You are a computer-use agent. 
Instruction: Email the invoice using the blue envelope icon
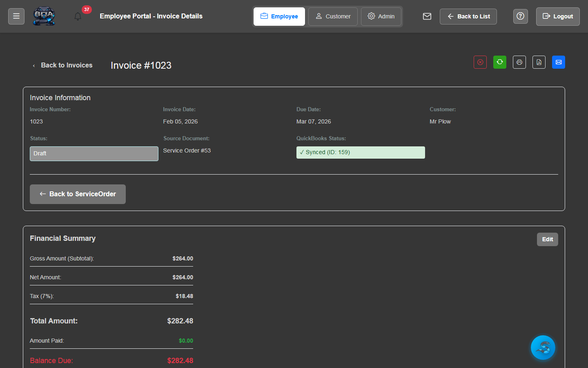558,62
